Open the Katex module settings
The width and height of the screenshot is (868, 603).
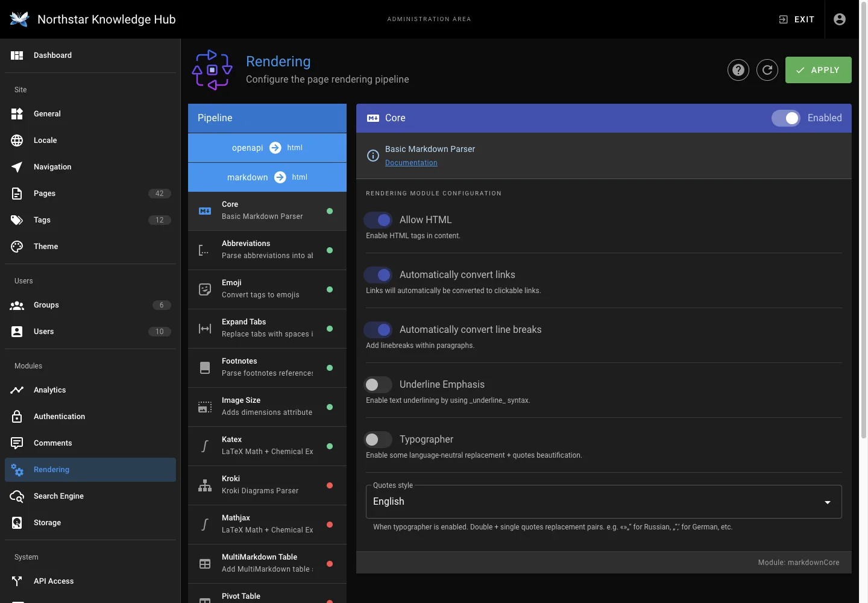coord(267,446)
